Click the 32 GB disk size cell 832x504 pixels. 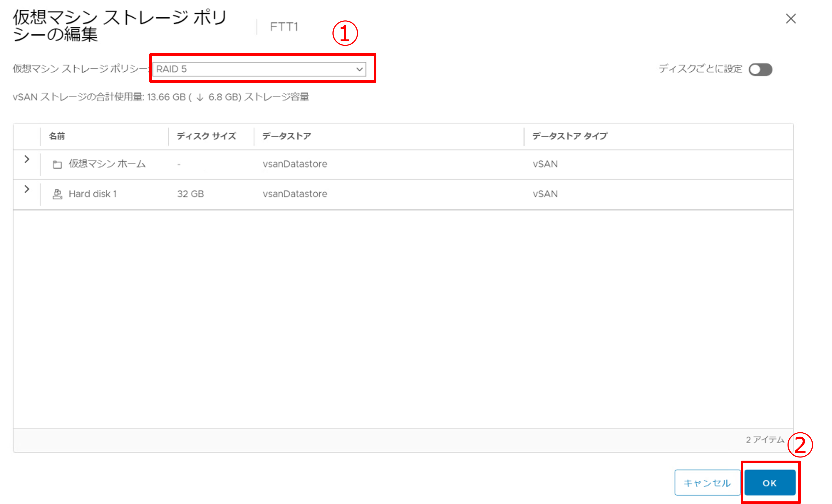click(x=190, y=194)
